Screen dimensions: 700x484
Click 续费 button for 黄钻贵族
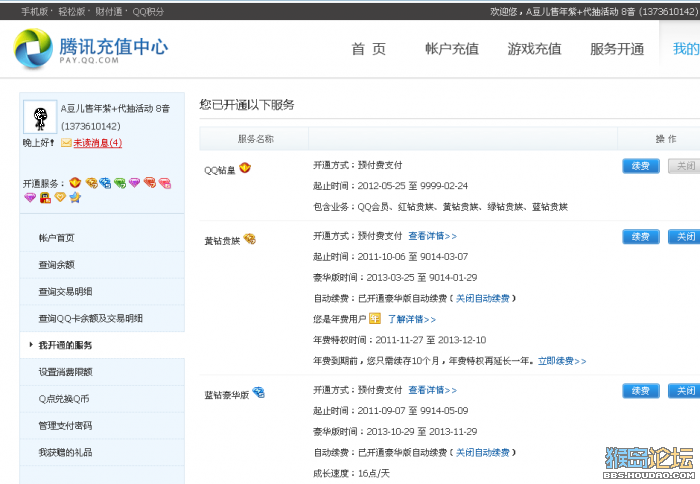coord(641,237)
